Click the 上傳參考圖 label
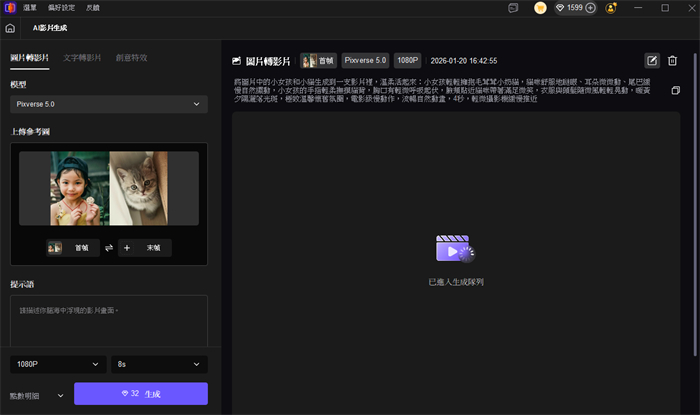Viewport: 700px width, 415px height. pyautogui.click(x=30, y=132)
